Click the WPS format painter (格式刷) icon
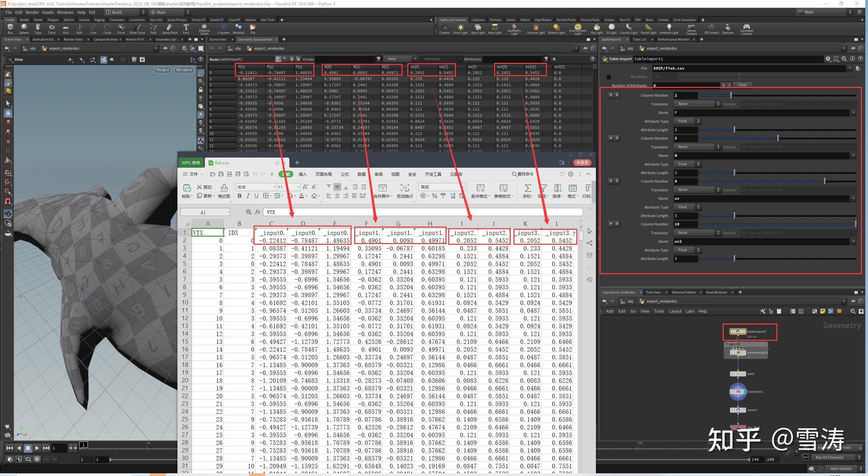 point(224,191)
